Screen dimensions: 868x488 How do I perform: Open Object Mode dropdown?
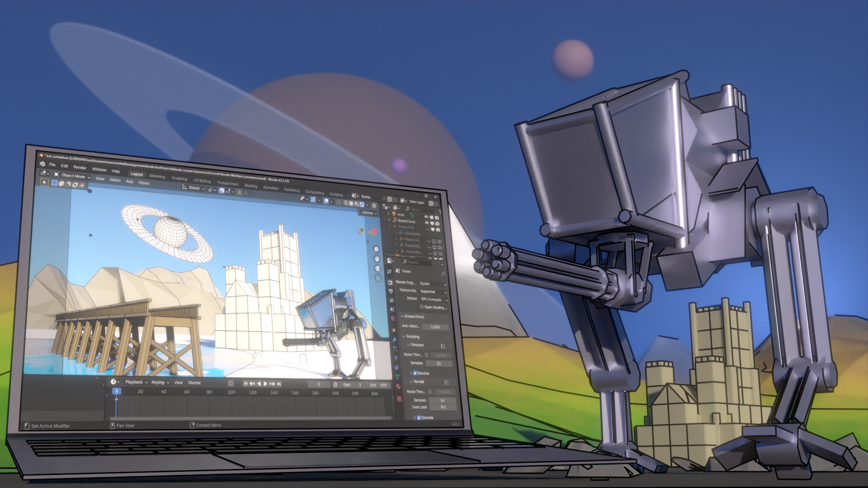coord(72,175)
